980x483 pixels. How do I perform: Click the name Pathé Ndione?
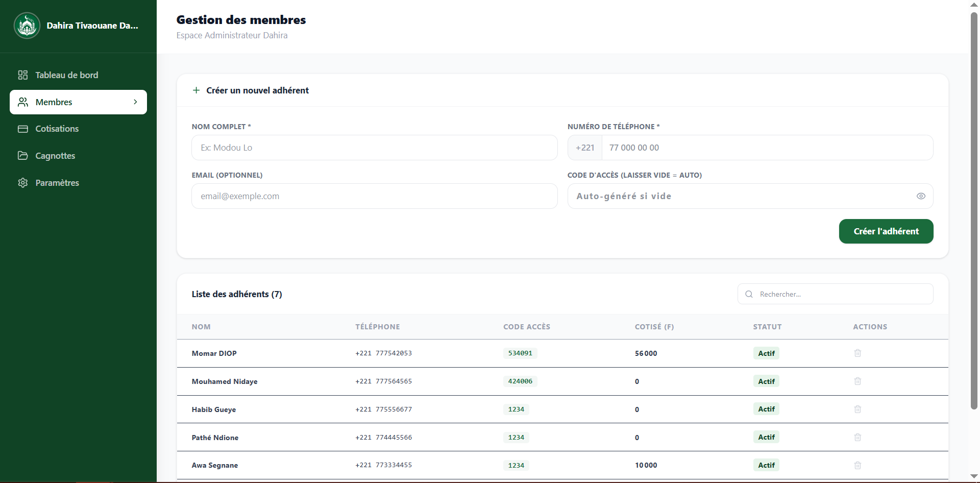[x=215, y=438]
